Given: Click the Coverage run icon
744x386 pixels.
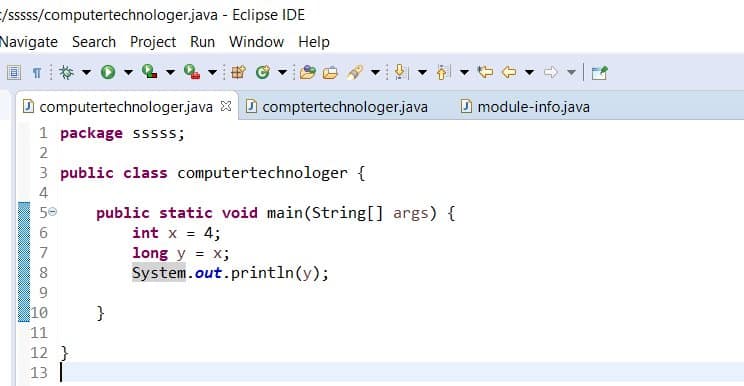Looking at the screenshot, I should pos(149,72).
